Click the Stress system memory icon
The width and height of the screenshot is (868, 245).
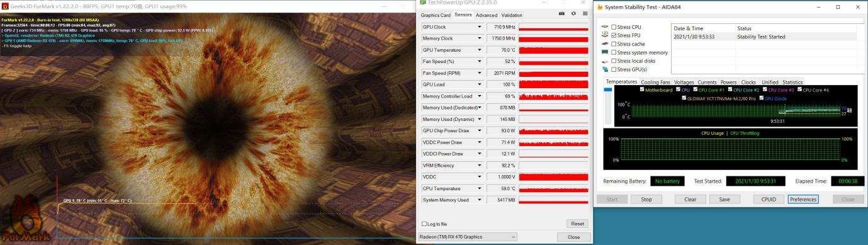click(x=605, y=52)
